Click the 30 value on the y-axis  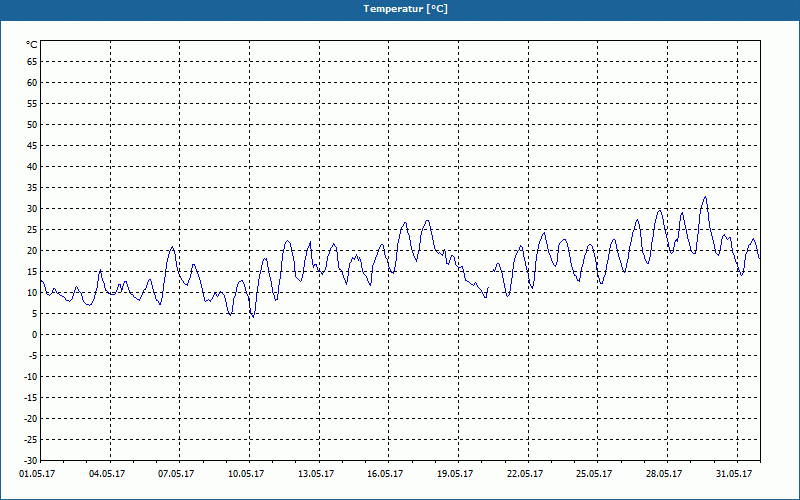[x=32, y=209]
